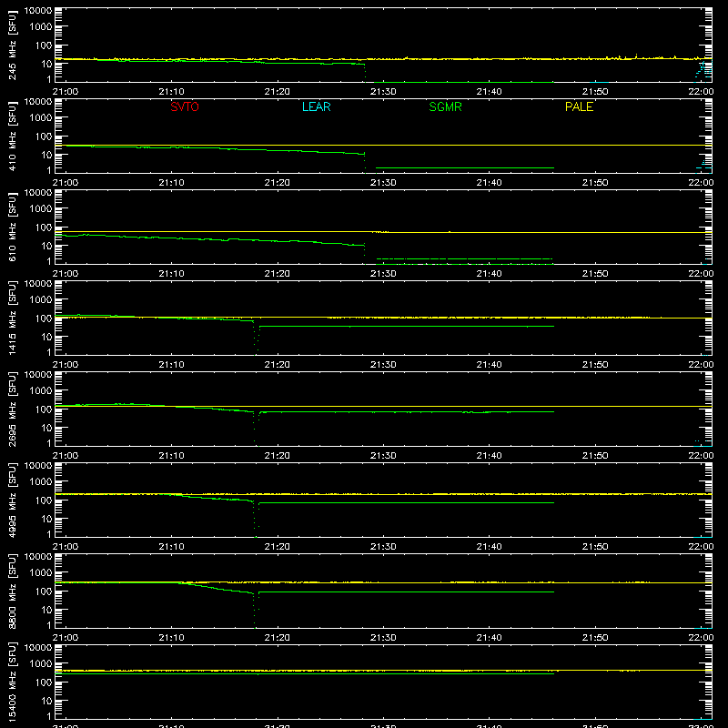The image size is (728, 728).
Task: Select the 245 MHz [SFU] axis title
Action: coord(13,45)
